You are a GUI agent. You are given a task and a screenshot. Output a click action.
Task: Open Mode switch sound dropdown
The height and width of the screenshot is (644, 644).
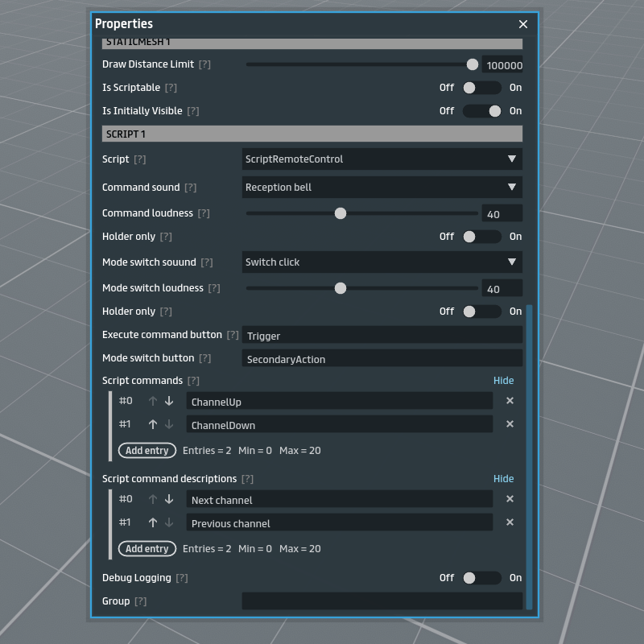point(382,262)
